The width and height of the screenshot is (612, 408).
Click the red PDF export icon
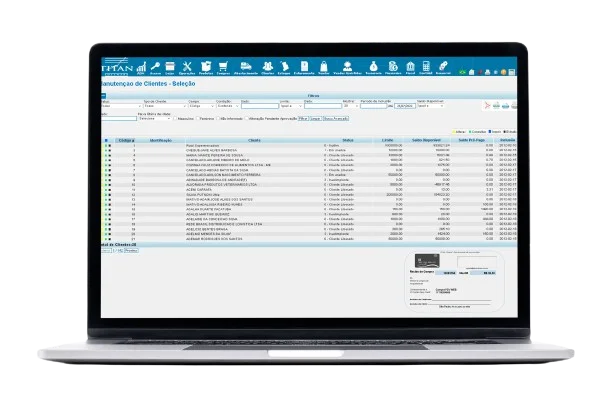tap(487, 105)
